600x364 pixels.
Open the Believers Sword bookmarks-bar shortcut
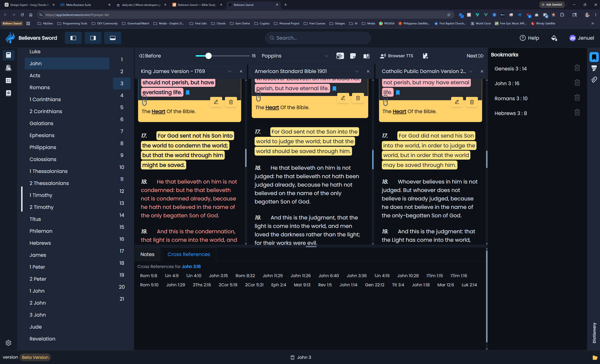[12, 23]
